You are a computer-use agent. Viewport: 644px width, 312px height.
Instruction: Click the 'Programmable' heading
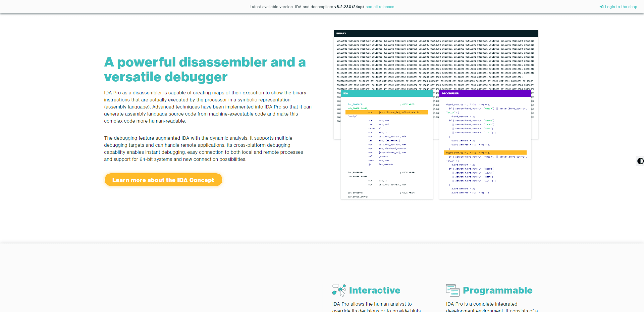tap(498, 290)
